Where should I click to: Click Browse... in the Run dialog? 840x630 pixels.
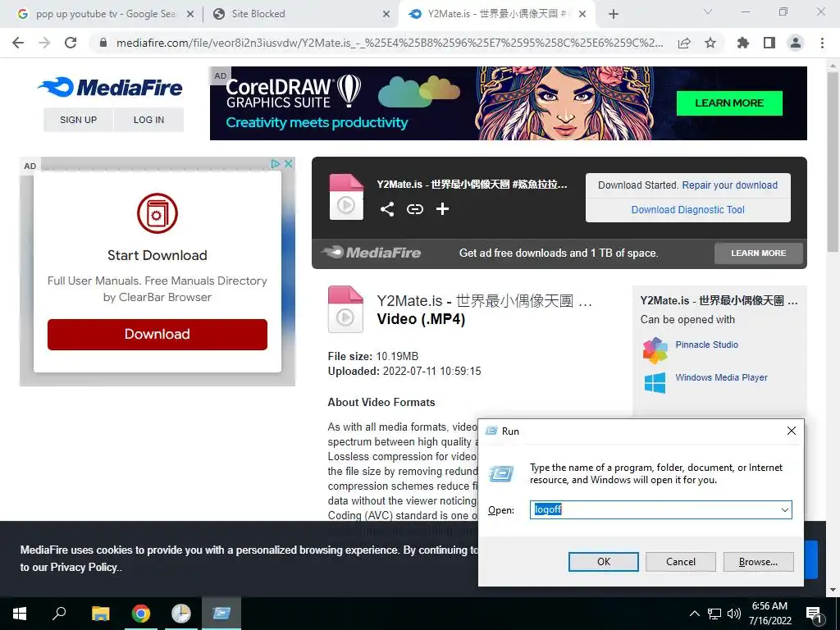pos(758,561)
